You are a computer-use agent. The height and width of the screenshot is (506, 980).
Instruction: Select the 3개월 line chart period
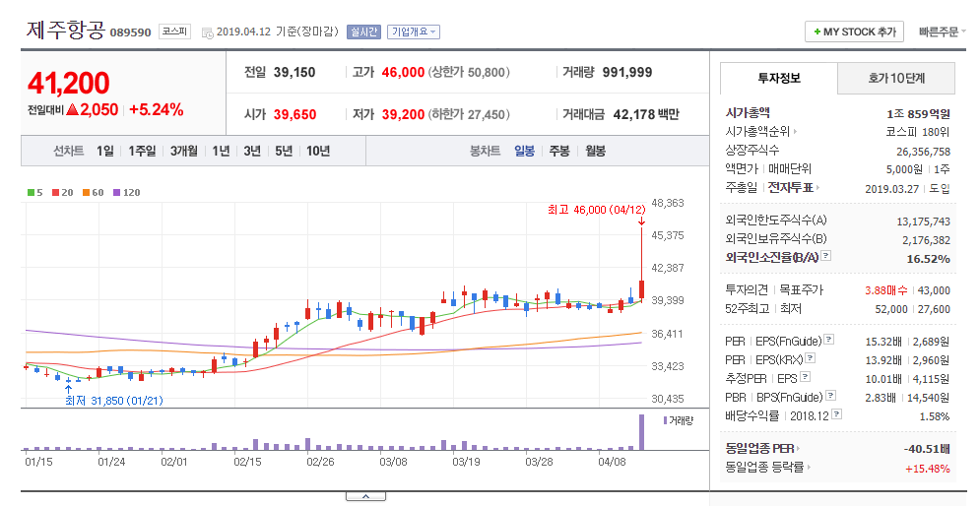pyautogui.click(x=184, y=152)
